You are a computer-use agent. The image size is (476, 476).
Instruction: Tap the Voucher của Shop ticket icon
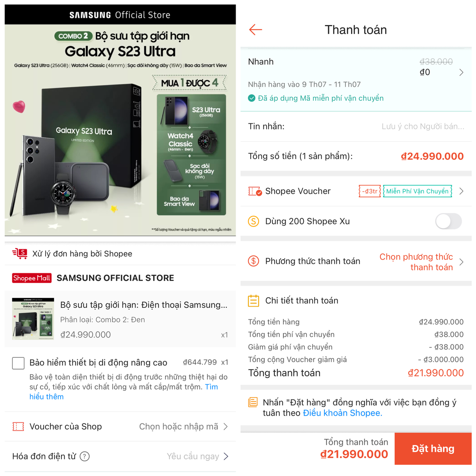18,427
